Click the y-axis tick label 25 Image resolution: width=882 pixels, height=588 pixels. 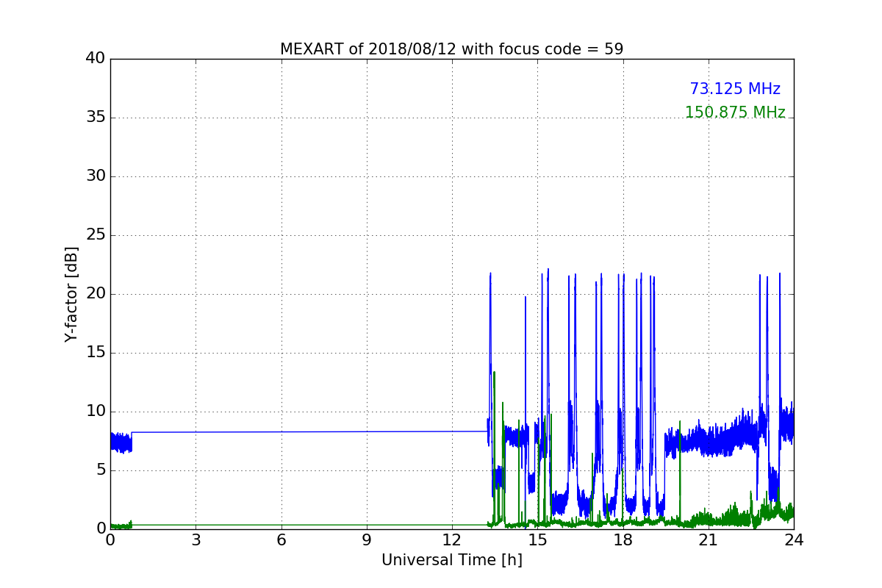tap(96, 235)
